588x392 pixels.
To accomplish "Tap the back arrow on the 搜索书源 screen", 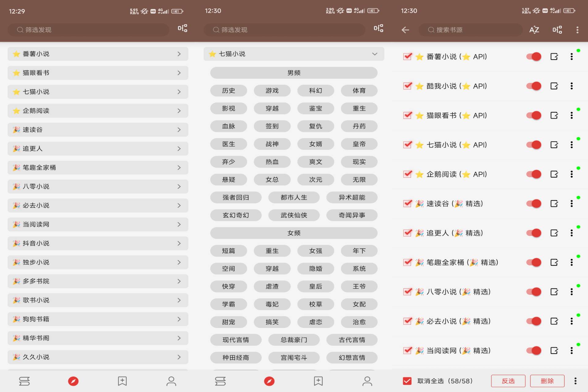I will pos(405,30).
